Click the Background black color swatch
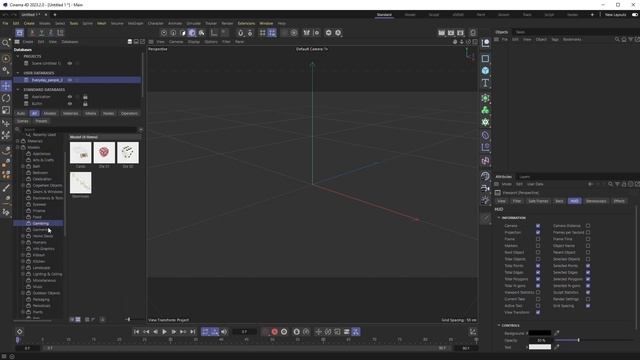 540,333
